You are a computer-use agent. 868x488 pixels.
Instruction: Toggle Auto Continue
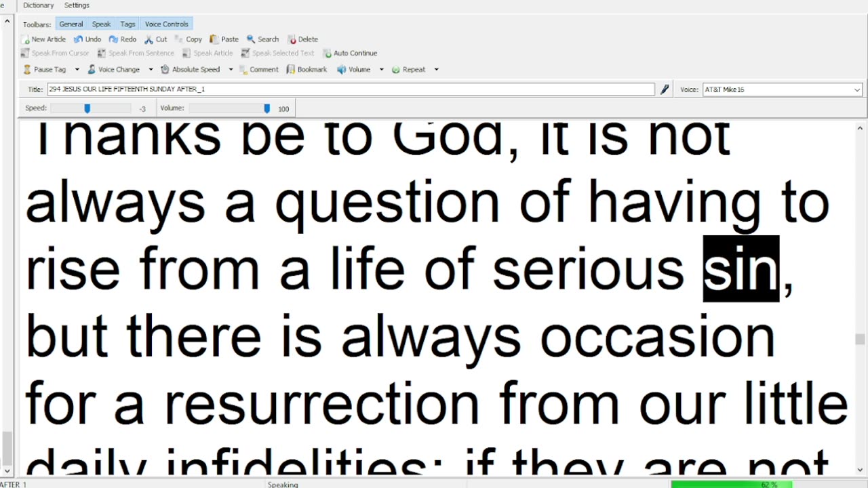350,53
